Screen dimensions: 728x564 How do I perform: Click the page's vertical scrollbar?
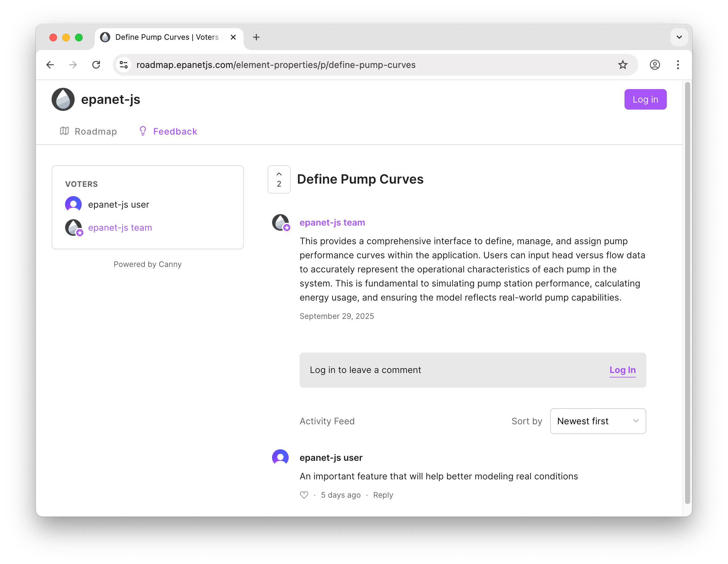687,293
